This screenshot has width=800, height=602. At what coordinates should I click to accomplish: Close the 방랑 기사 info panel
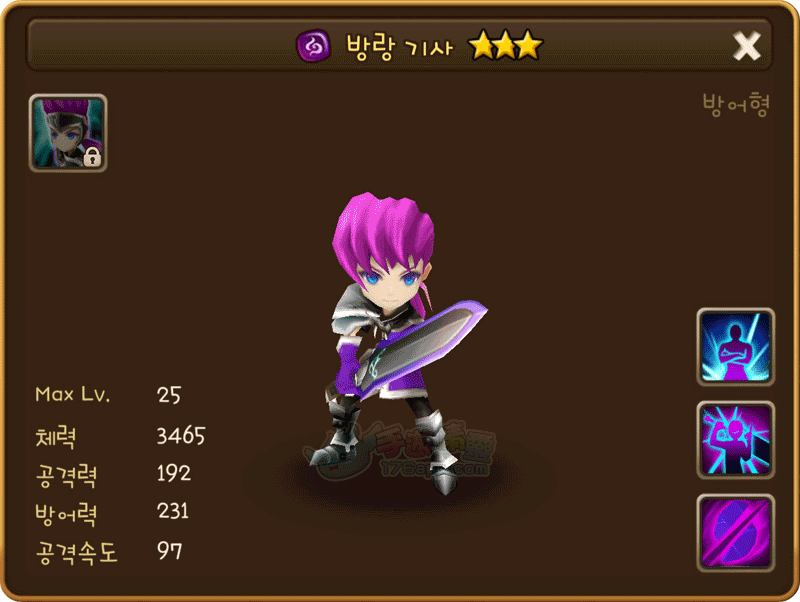click(746, 46)
